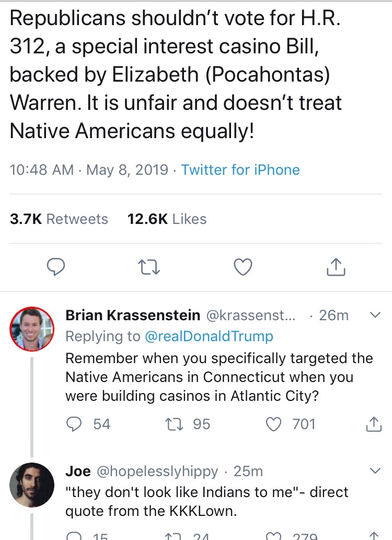The height and width of the screenshot is (540, 392).
Task: View the 12.6K Likes list
Action: click(167, 219)
